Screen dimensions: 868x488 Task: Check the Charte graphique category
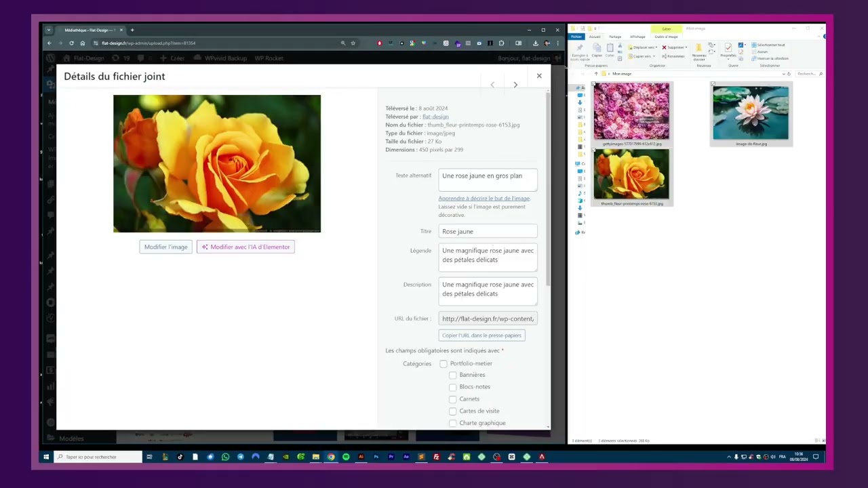point(453,424)
